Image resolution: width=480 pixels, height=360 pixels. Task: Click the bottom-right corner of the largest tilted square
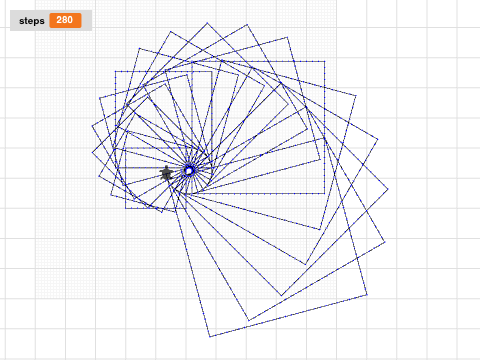367,295
